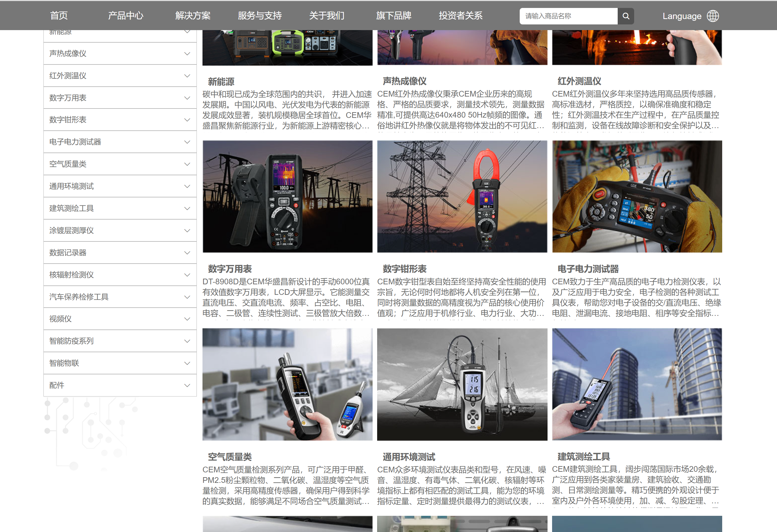This screenshot has width=777, height=532.
Task: Expand the 数字万用表 sidebar chevron
Action: click(x=187, y=98)
